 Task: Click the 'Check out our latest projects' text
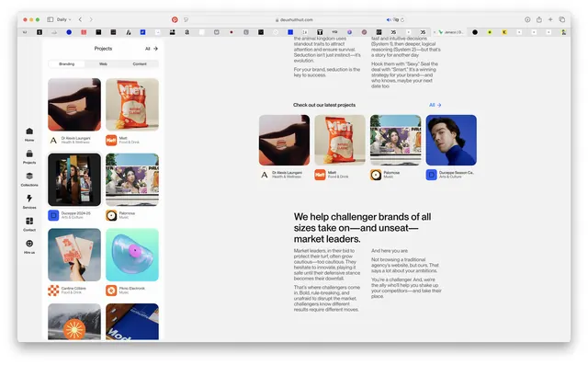coord(324,105)
